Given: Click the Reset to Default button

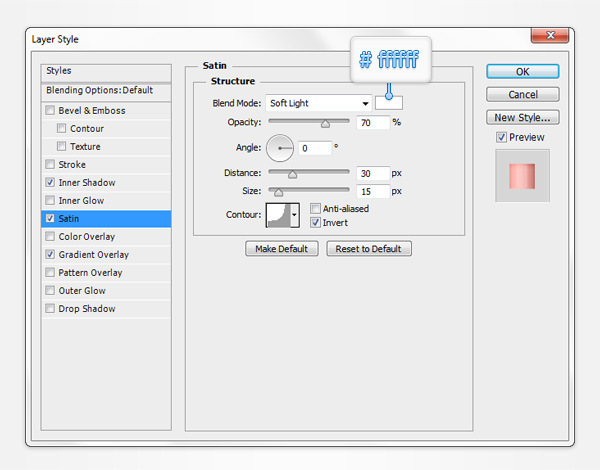Looking at the screenshot, I should 369,249.
